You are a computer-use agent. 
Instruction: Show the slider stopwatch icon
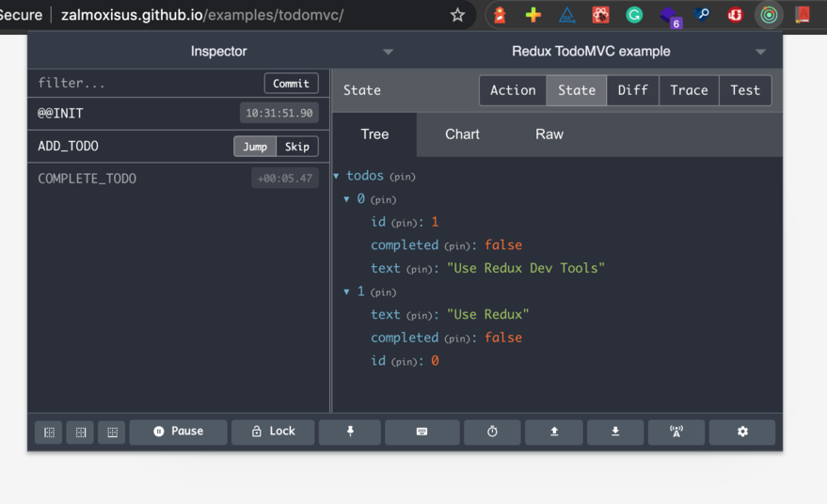492,432
